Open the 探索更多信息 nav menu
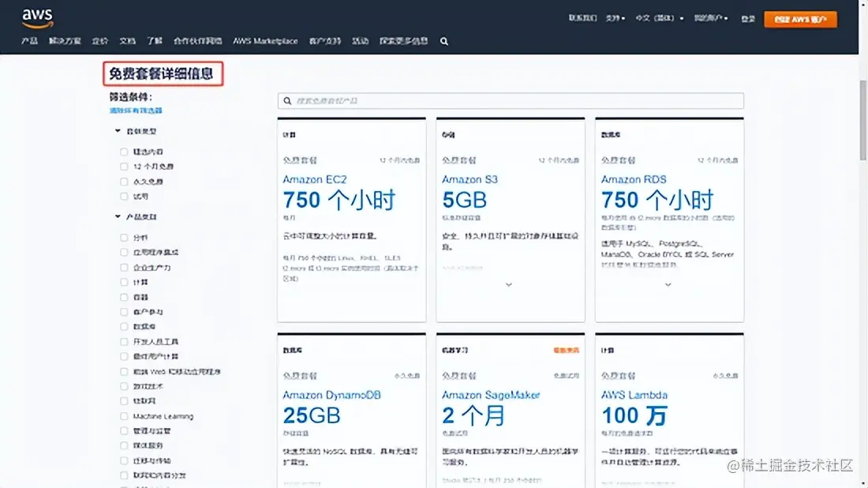The width and height of the screenshot is (868, 488). coord(403,41)
